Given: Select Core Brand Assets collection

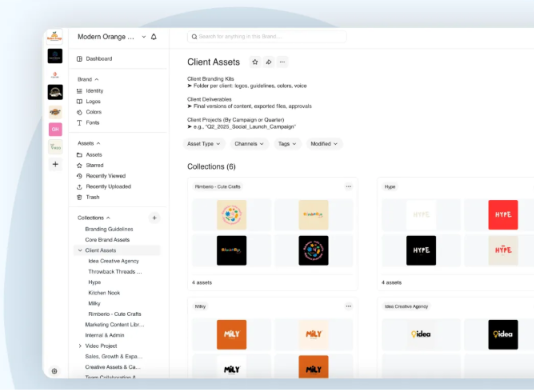Looking at the screenshot, I should pyautogui.click(x=107, y=240).
